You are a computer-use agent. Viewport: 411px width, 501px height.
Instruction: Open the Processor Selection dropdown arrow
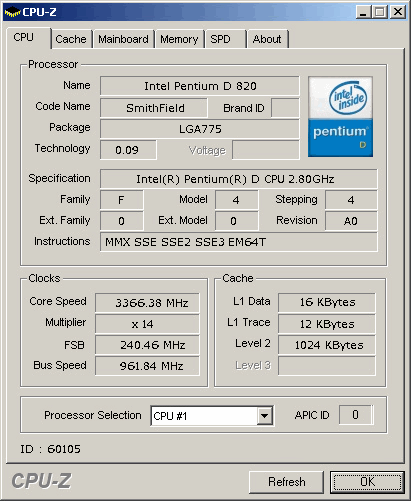pos(265,416)
